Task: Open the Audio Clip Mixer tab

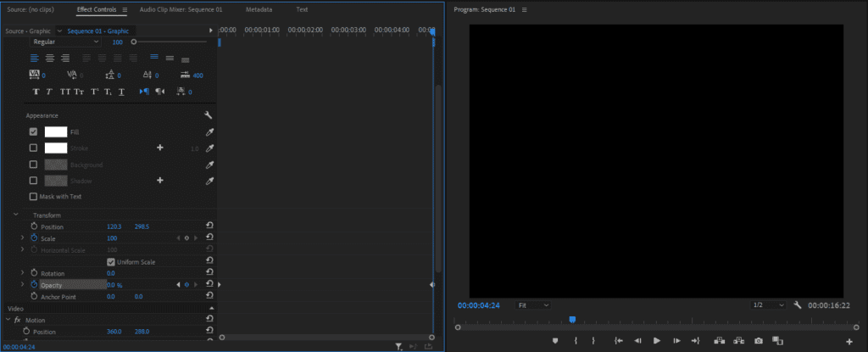Action: 181,10
